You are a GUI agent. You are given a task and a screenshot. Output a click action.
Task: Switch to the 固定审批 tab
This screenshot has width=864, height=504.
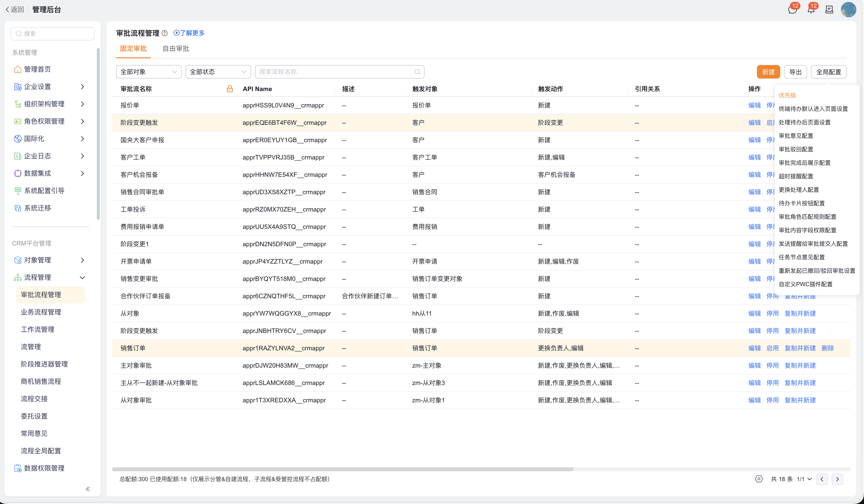133,49
